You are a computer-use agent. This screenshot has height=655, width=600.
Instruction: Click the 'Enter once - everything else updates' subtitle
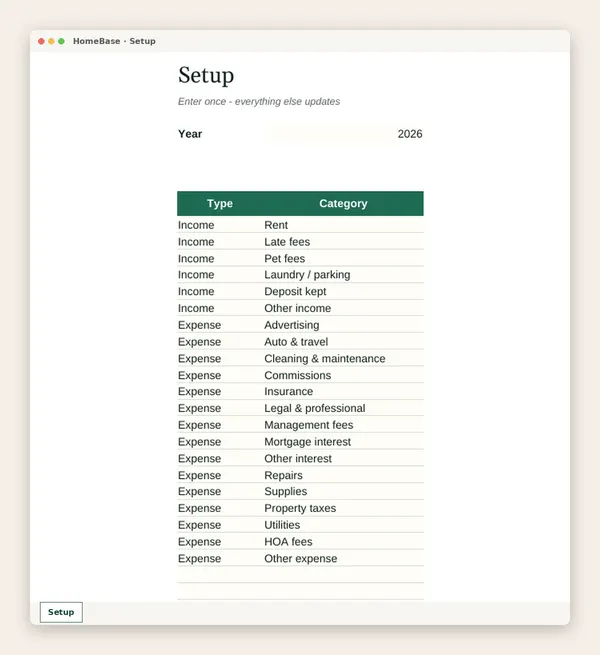pos(259,102)
